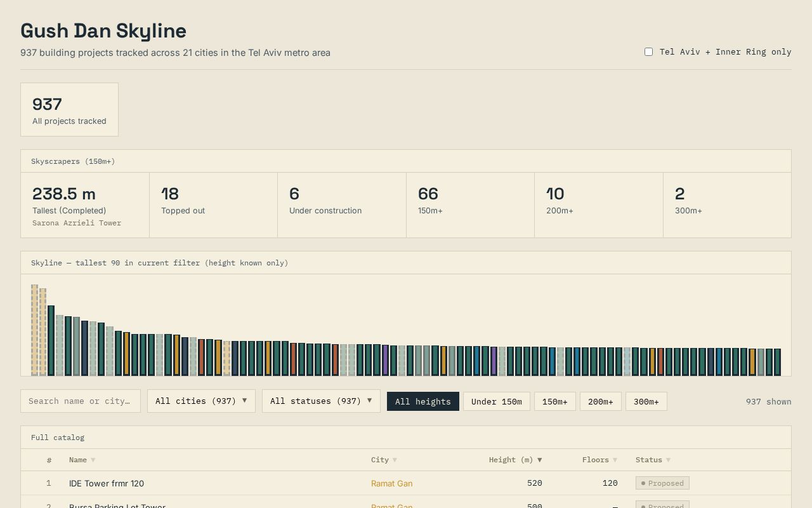Click the floors value 120
The image size is (812, 508).
610,483
